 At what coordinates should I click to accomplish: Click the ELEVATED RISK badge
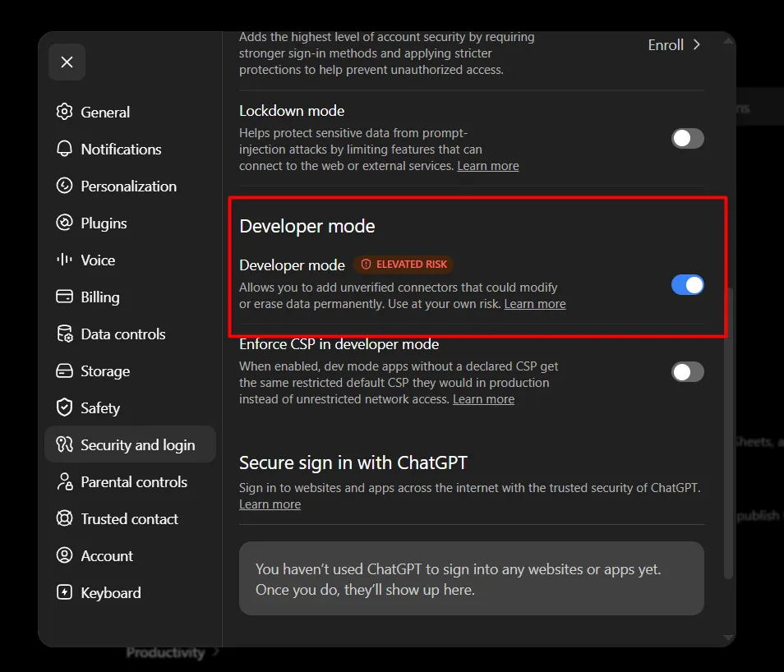pyautogui.click(x=404, y=265)
